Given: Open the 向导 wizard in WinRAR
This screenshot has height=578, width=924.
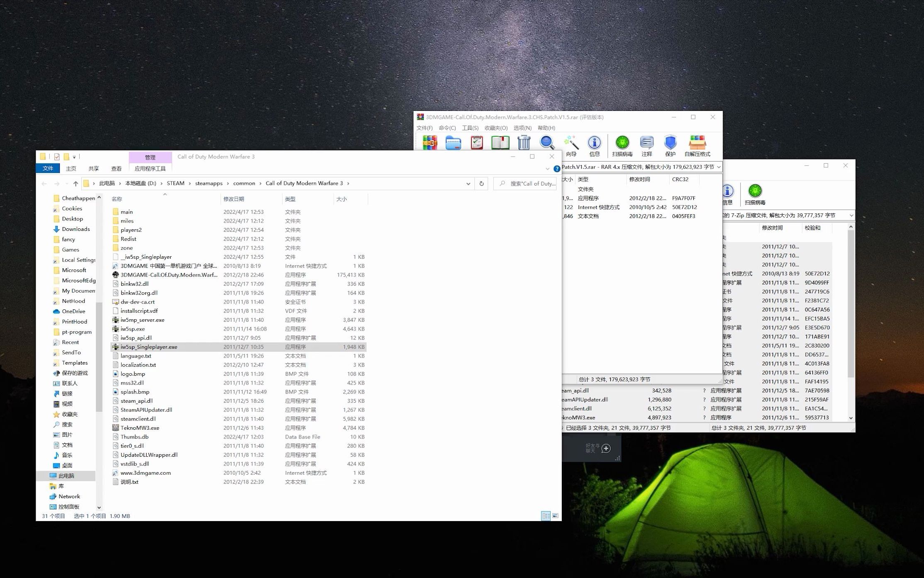Looking at the screenshot, I should click(571, 146).
